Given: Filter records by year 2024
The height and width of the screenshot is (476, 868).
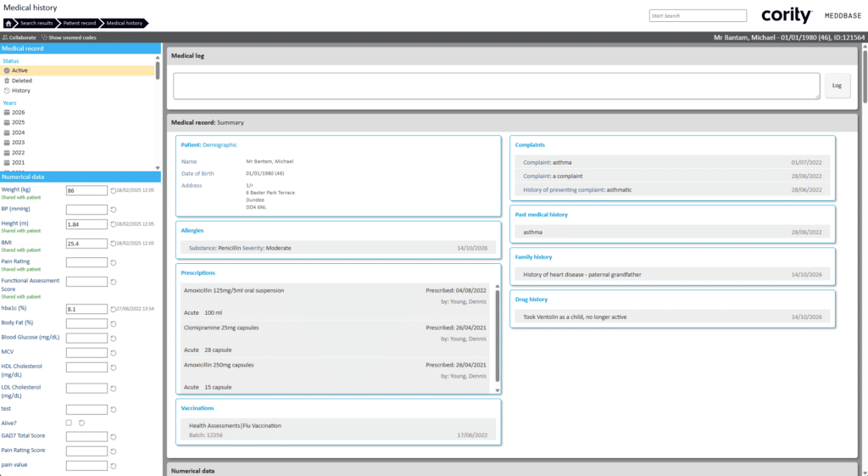Looking at the screenshot, I should tap(19, 132).
